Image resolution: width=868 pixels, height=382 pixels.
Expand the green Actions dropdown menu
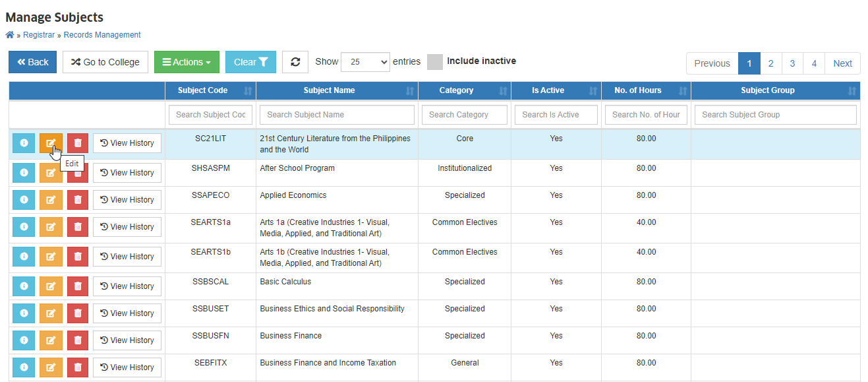point(187,62)
